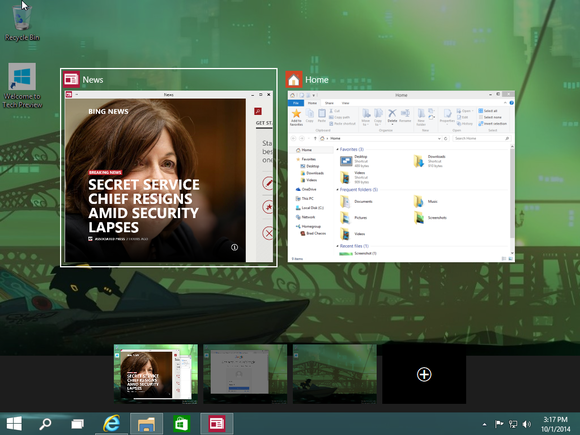Collapse the Recent files (1) group
This screenshot has width=580, height=435.
point(337,246)
